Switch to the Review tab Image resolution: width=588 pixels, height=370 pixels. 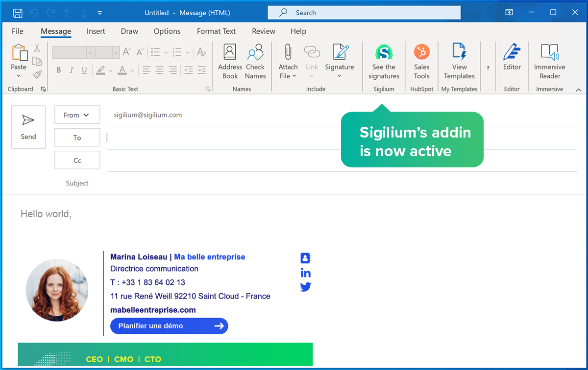pos(264,31)
